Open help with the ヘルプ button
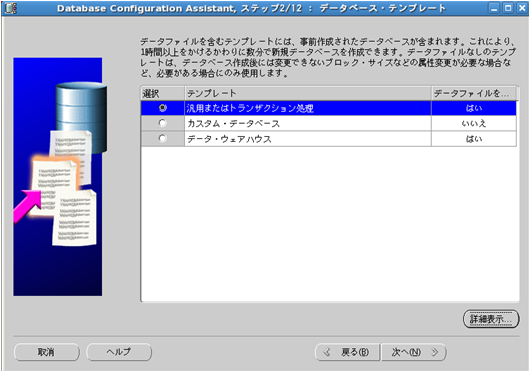Screen dimensions: 530x372 pyautogui.click(x=119, y=352)
